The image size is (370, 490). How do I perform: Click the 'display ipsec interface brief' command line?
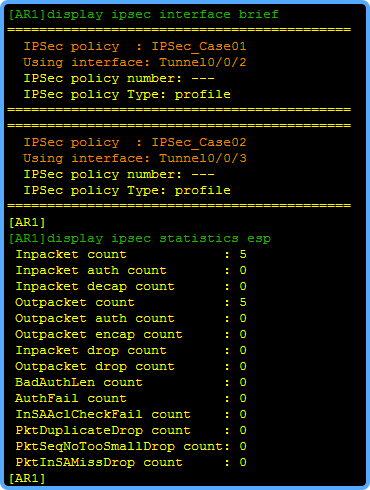(143, 15)
